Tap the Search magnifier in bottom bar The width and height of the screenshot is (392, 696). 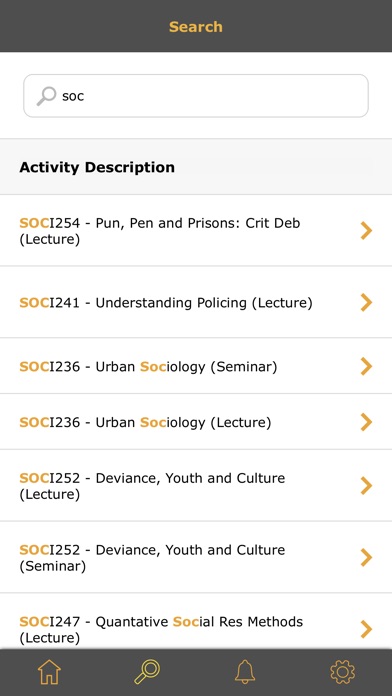tap(147, 672)
